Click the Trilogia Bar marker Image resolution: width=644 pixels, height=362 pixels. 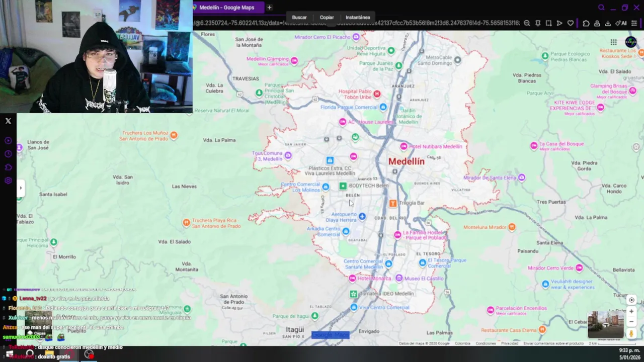click(393, 203)
